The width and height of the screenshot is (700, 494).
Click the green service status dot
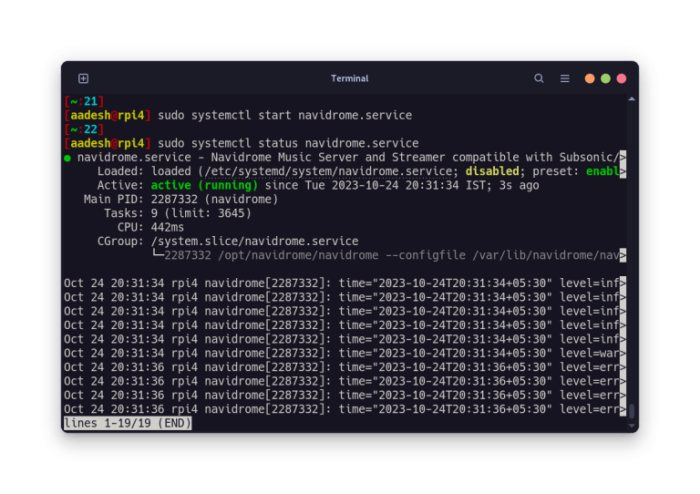coord(67,158)
